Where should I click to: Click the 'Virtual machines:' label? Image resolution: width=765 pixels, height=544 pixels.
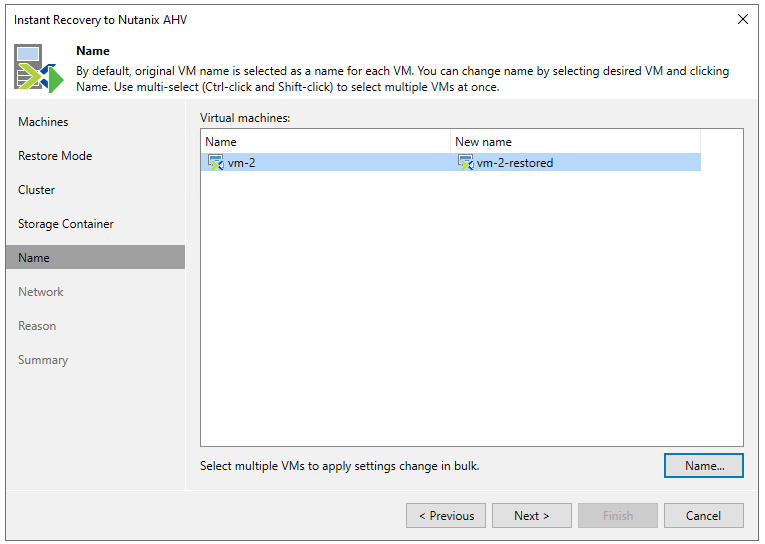245,118
